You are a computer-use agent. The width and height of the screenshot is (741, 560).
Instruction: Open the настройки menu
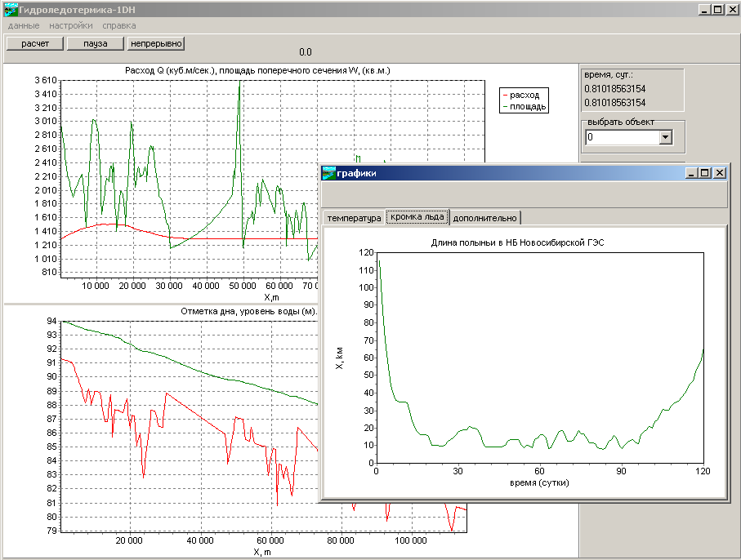pyautogui.click(x=71, y=25)
